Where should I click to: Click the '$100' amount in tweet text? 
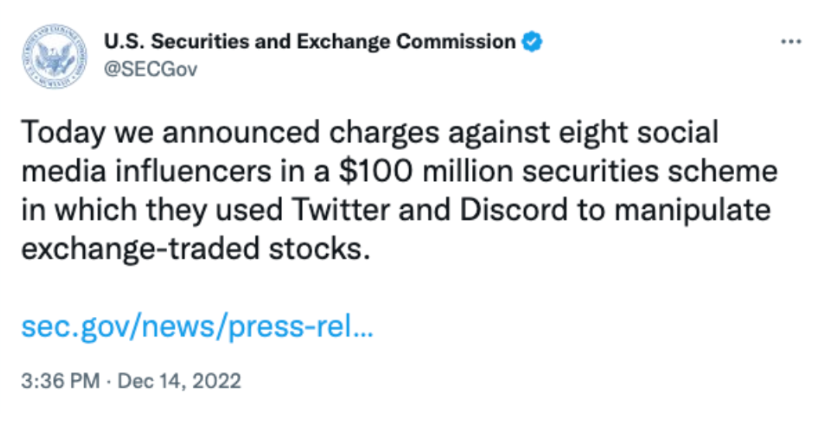pos(376,171)
